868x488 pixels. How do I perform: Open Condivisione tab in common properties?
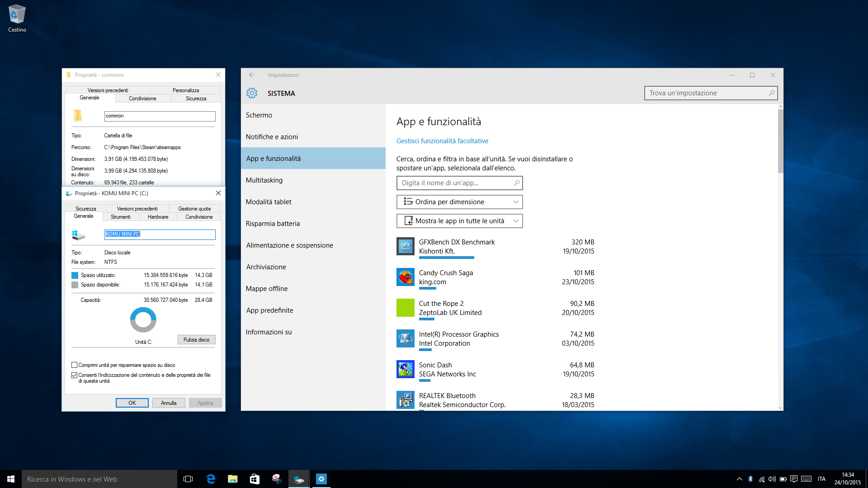[x=142, y=99]
